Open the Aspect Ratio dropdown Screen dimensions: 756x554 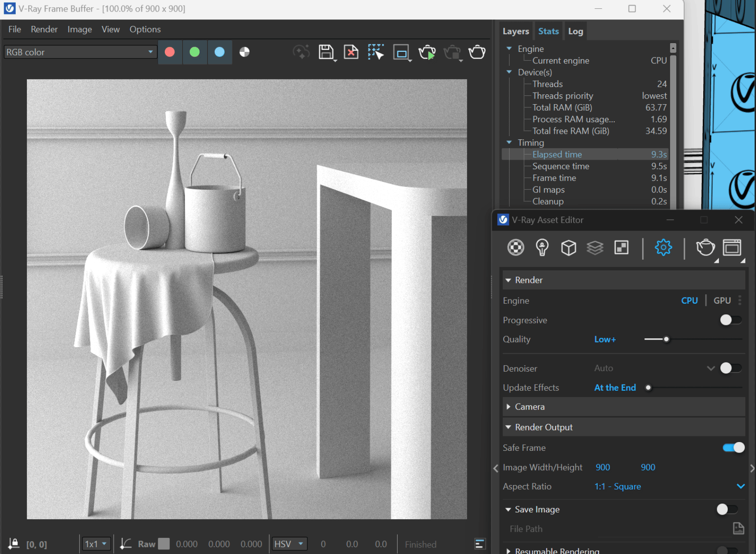pyautogui.click(x=740, y=486)
